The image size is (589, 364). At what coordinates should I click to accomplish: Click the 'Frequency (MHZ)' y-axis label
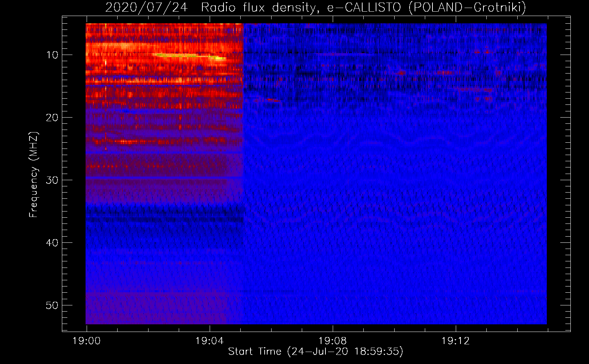pyautogui.click(x=33, y=175)
